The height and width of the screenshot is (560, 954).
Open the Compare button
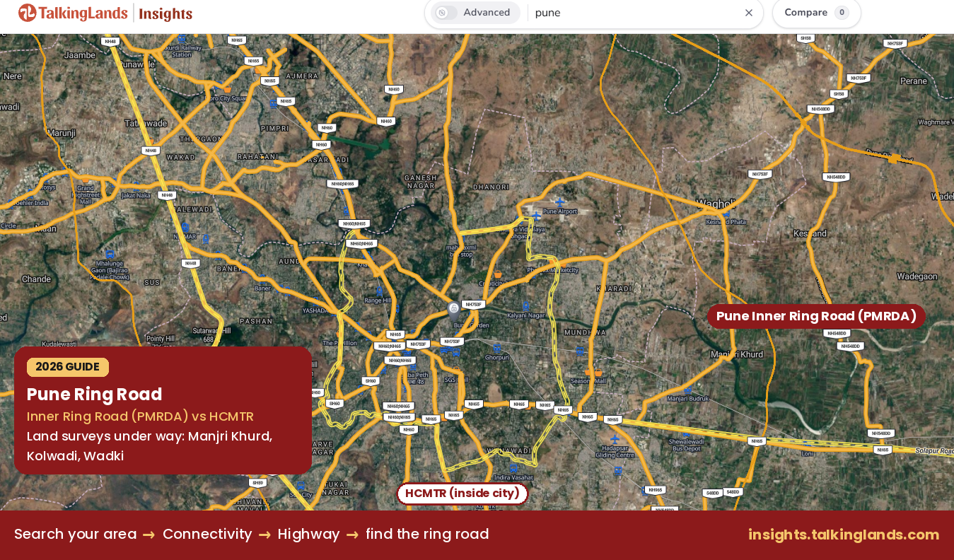pyautogui.click(x=816, y=13)
